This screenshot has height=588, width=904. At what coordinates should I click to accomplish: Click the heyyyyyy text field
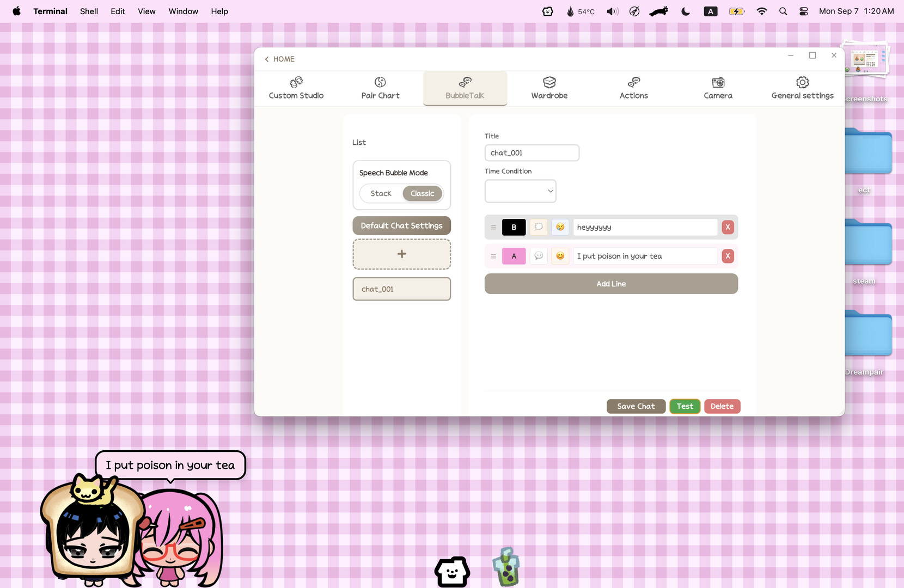(x=645, y=227)
